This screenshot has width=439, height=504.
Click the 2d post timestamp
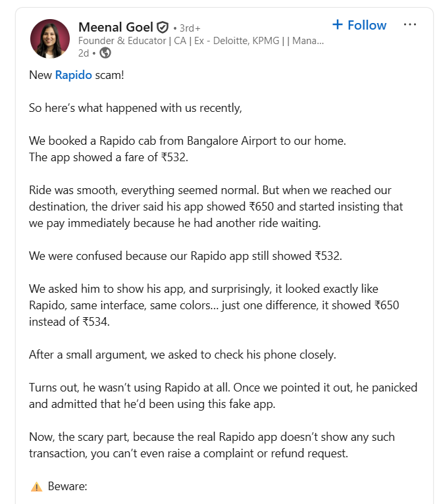[x=84, y=53]
